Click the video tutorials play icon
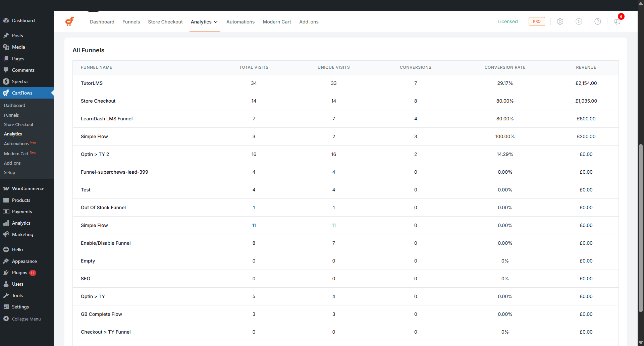Viewport: 644px width, 346px height. point(579,21)
